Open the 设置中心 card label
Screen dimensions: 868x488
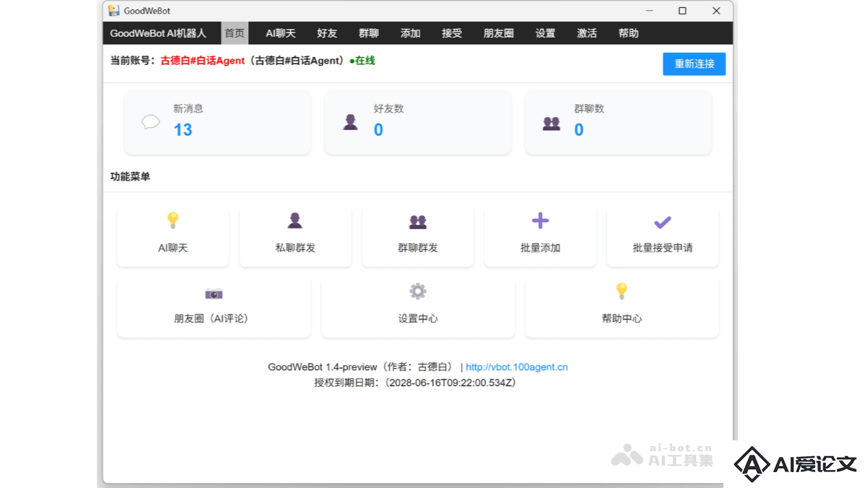[417, 318]
